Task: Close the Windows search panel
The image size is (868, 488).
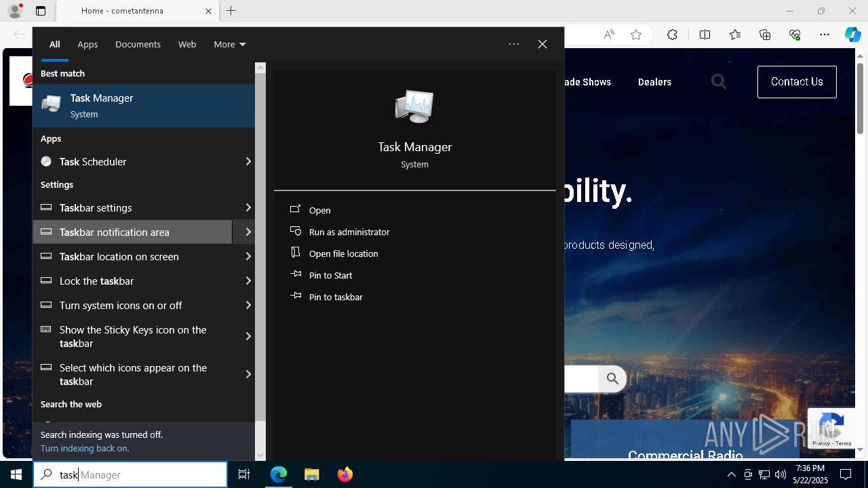Action: click(542, 44)
